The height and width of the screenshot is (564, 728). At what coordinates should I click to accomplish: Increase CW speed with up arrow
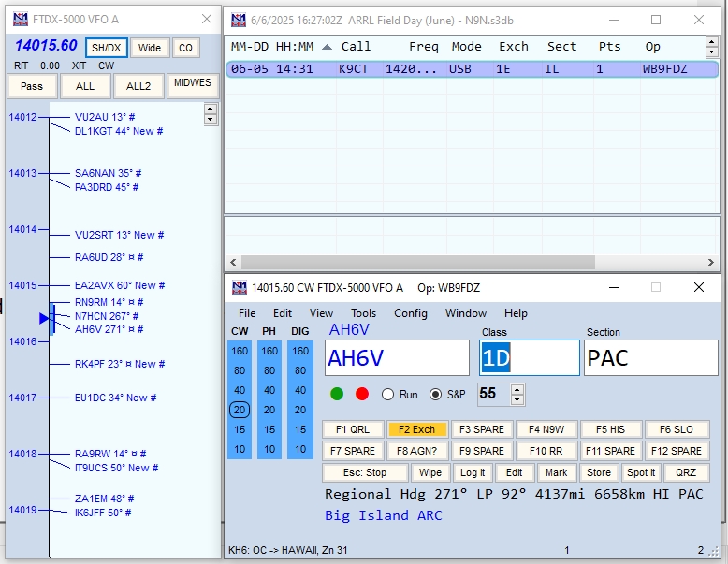[x=517, y=389]
